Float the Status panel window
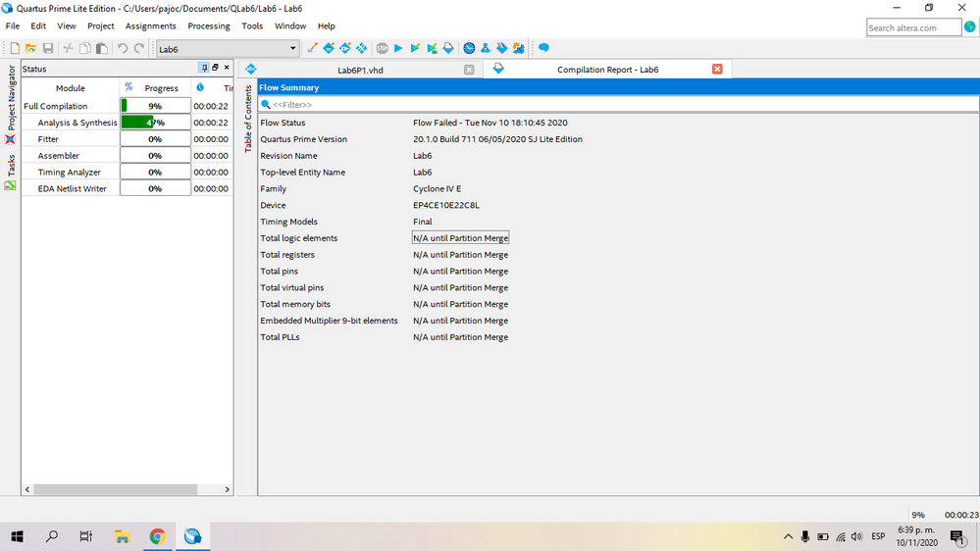The image size is (980, 551). click(x=216, y=69)
